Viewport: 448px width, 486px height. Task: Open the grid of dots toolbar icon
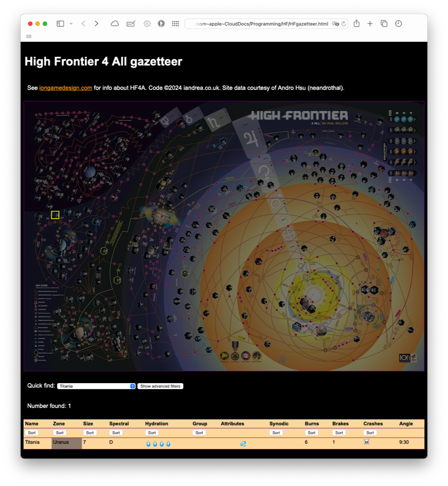click(175, 23)
